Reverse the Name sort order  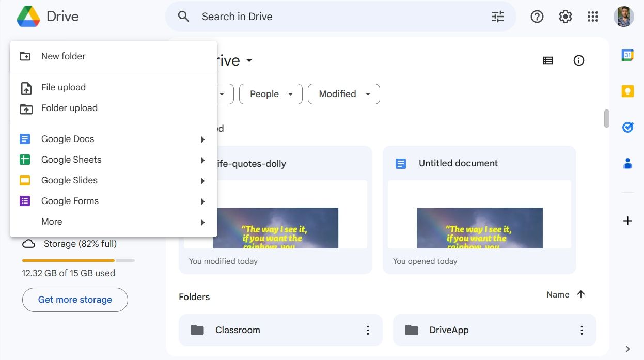click(x=580, y=294)
